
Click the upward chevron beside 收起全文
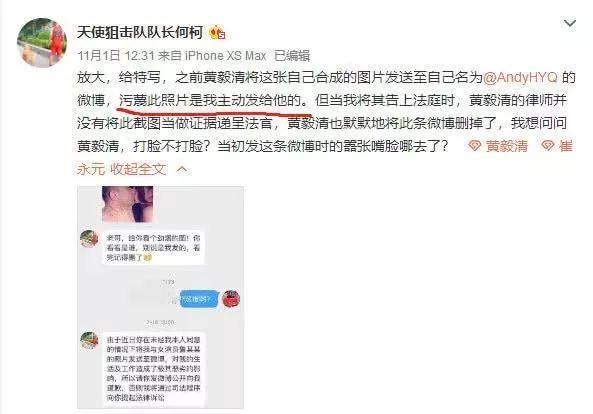[x=182, y=169]
